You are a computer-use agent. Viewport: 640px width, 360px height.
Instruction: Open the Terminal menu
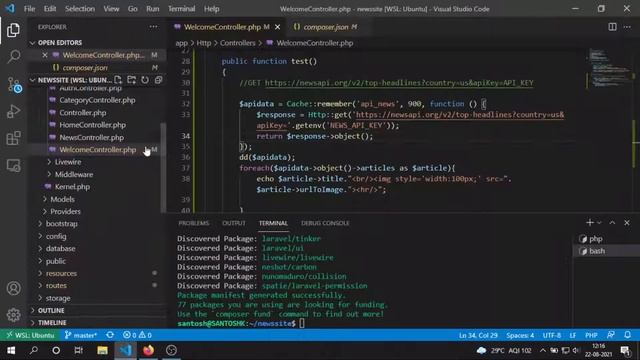[x=182, y=9]
